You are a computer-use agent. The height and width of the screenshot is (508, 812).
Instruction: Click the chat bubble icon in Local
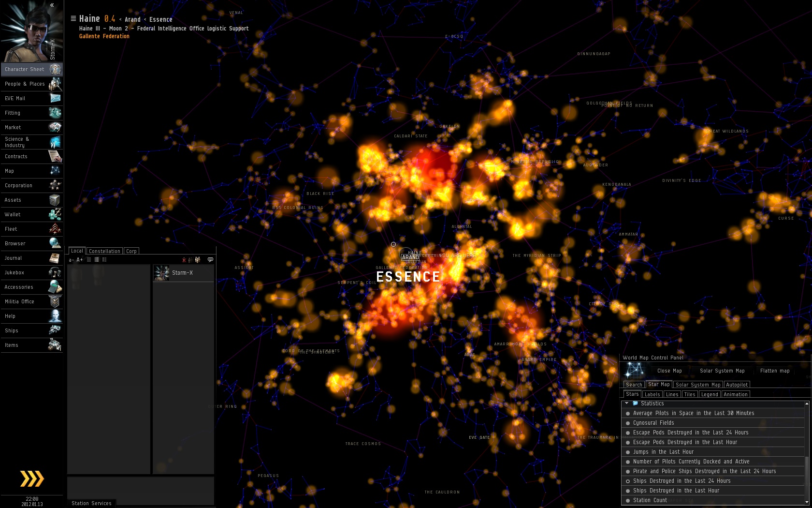[x=210, y=260]
